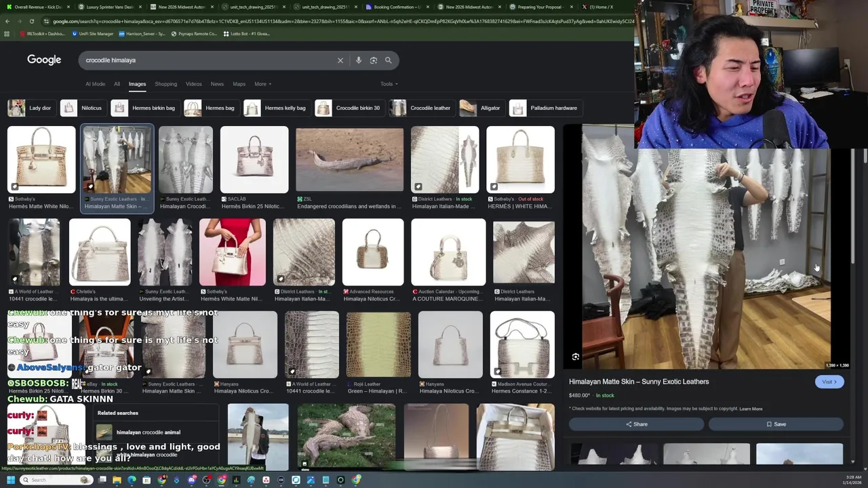
Task: Open the Sotheby's Hermès Matte White thumbnail
Action: point(41,159)
